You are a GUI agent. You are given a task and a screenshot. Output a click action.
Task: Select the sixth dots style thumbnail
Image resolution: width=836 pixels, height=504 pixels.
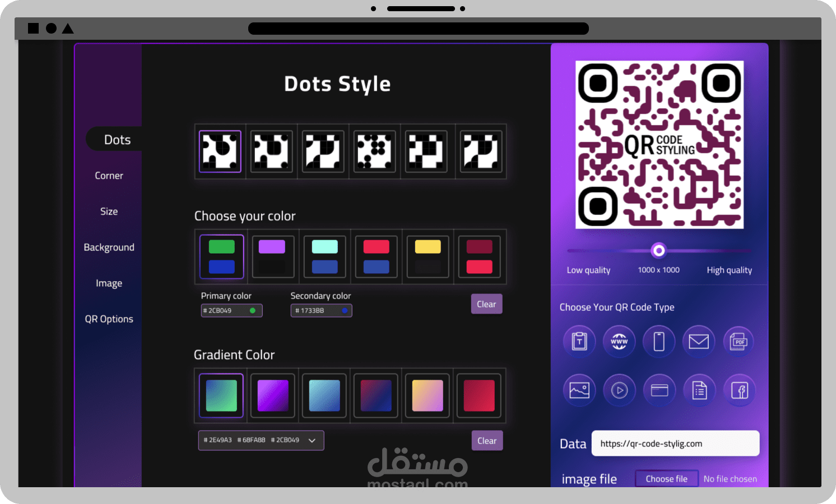[x=481, y=151]
